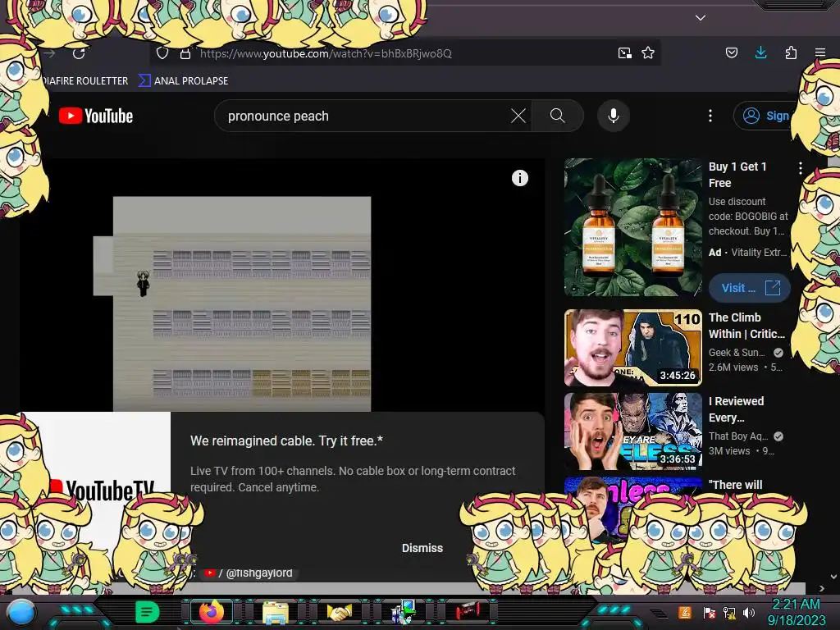The height and width of the screenshot is (630, 840).
Task: Click the taskbar clock showing 2:21 AM
Action: (x=797, y=612)
